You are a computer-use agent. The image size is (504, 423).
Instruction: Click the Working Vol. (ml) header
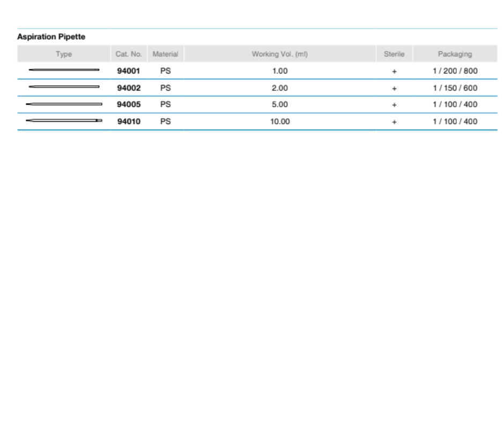pyautogui.click(x=279, y=54)
